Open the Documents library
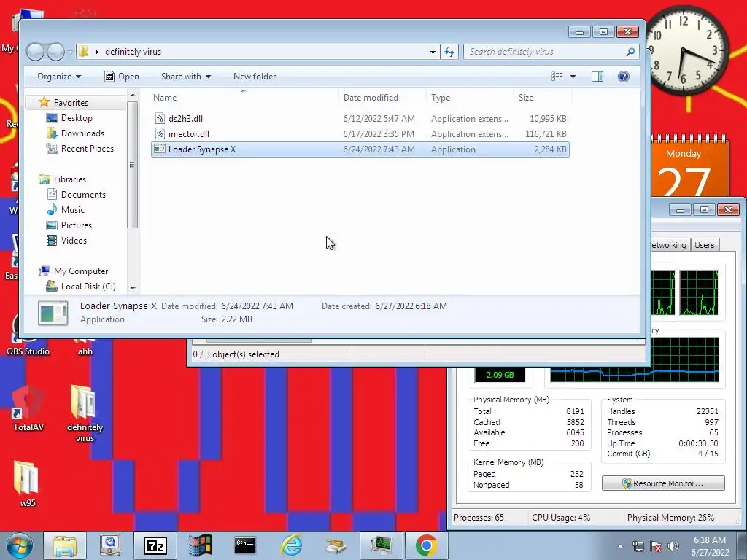This screenshot has width=747, height=560. point(83,194)
